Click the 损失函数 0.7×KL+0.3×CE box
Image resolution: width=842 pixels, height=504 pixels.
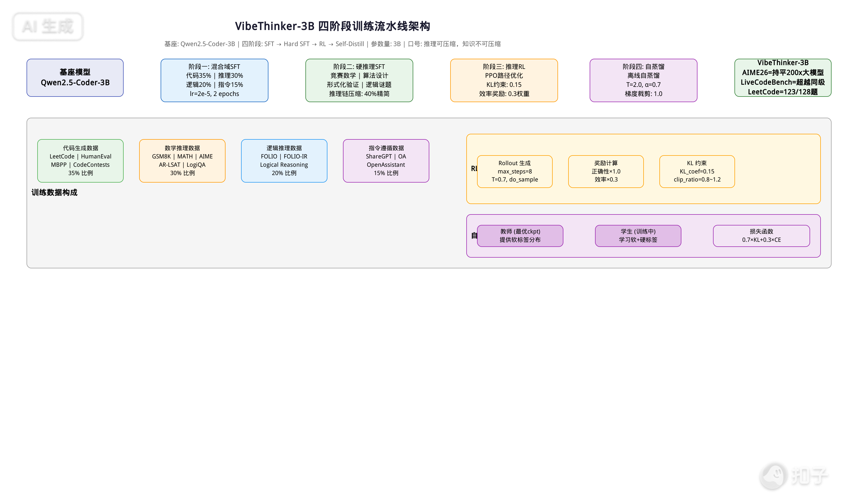pyautogui.click(x=761, y=236)
